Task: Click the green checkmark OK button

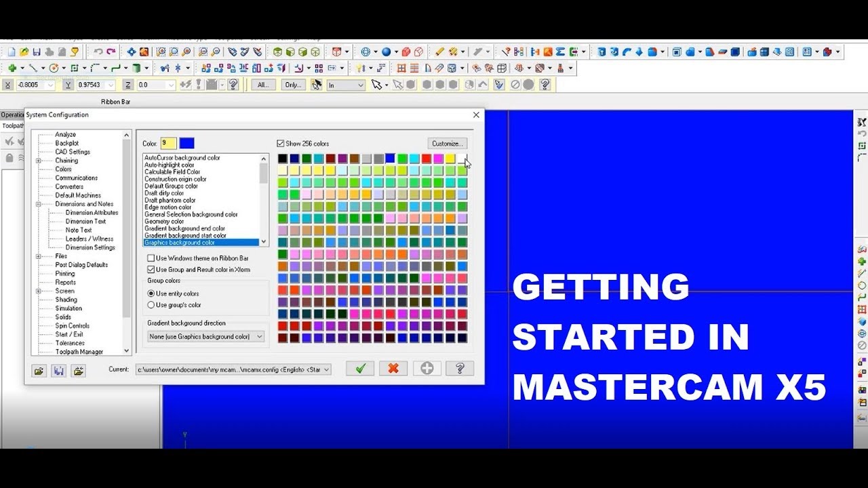Action: 360,369
